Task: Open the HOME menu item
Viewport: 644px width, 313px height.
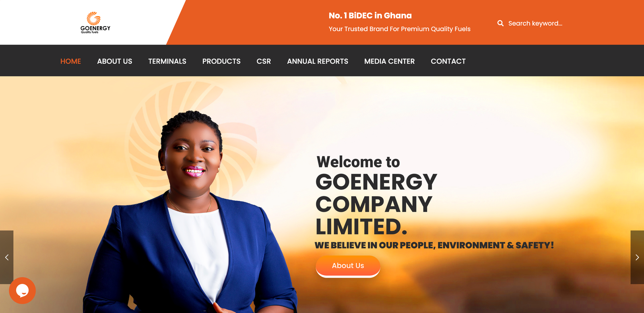Action: pos(70,61)
